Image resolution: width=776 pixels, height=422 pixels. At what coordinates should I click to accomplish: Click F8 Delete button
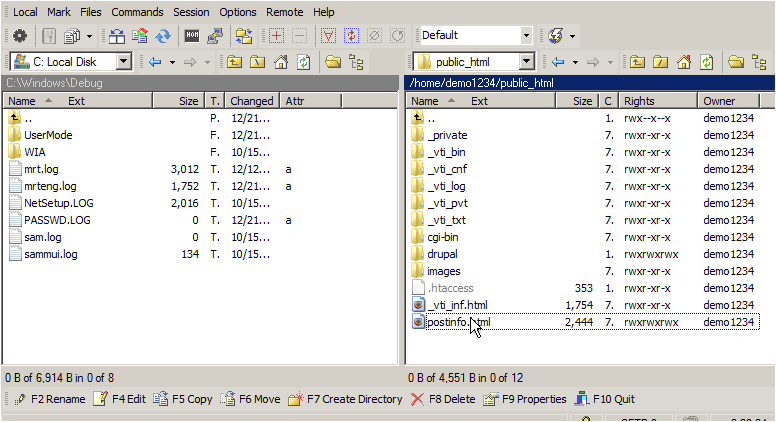click(443, 399)
